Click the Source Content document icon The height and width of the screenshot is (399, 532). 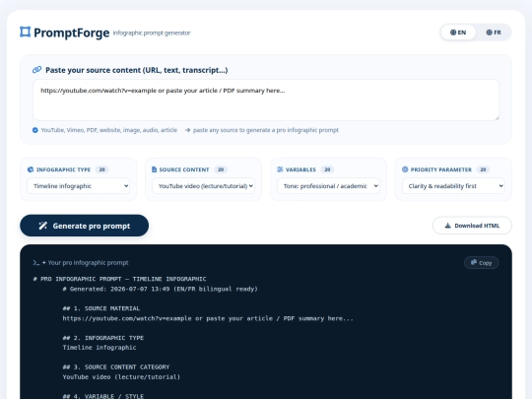154,169
